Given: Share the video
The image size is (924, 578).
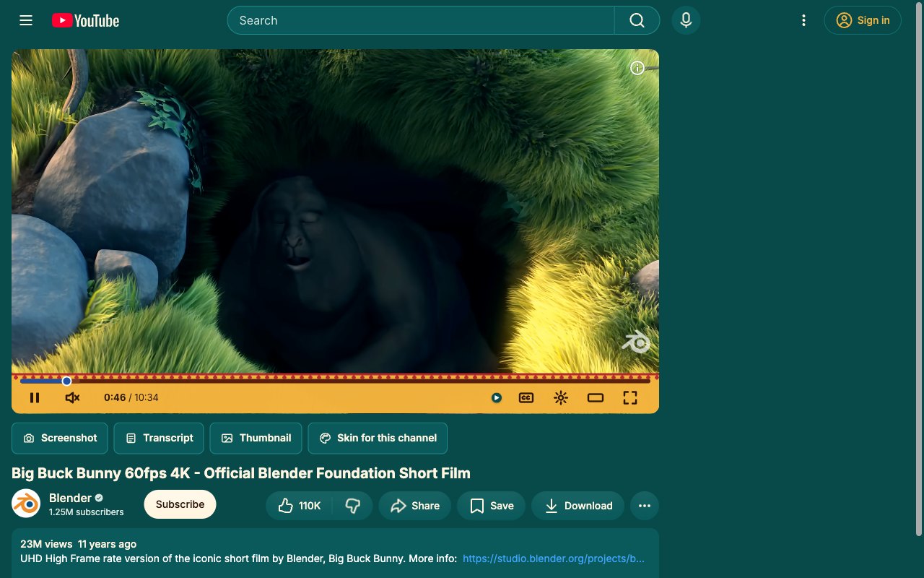Looking at the screenshot, I should click(415, 506).
